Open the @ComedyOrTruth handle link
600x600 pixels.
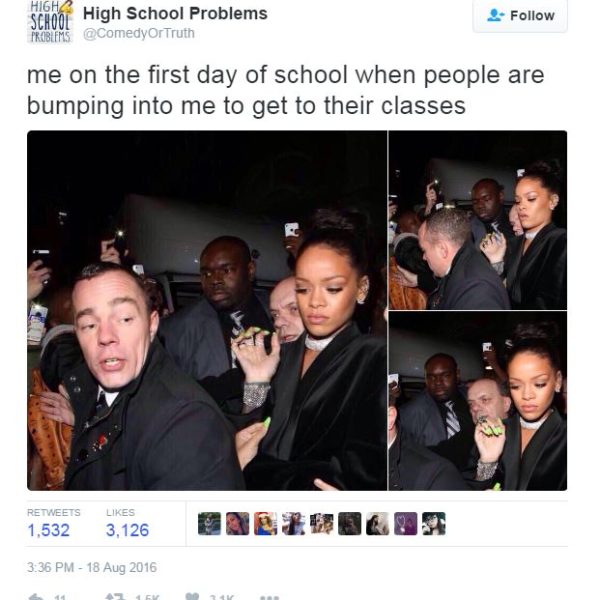(139, 33)
